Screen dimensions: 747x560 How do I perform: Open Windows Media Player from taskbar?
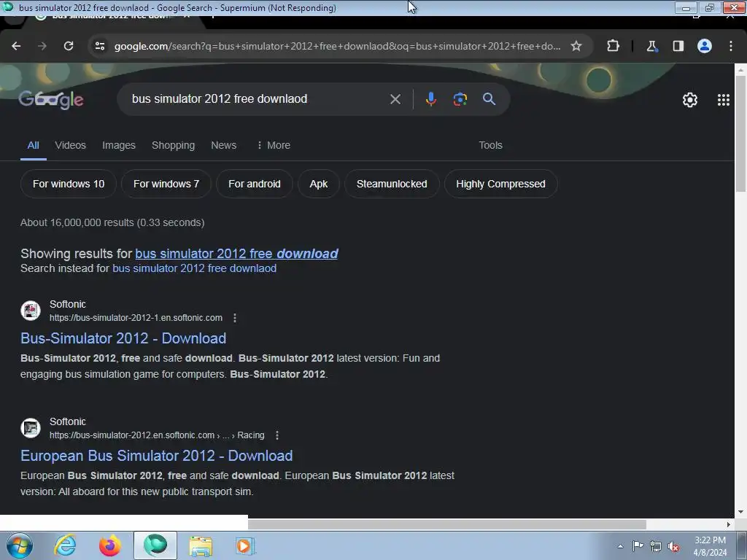(x=245, y=545)
